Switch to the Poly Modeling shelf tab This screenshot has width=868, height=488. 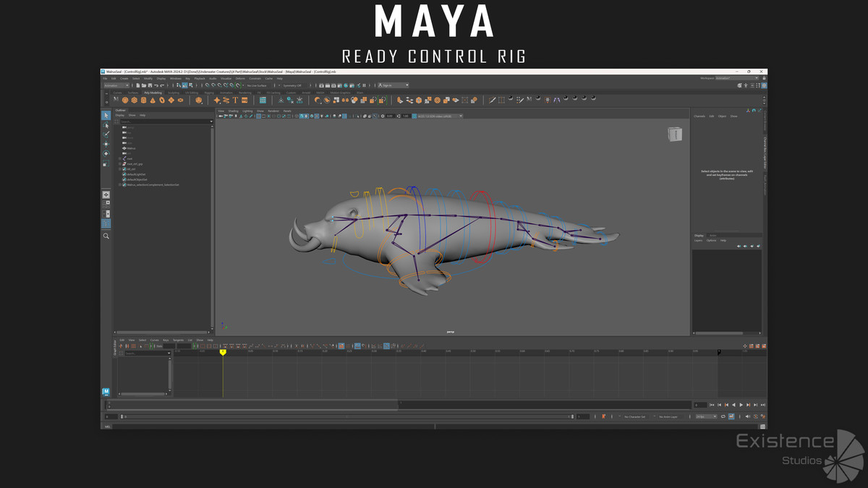(x=153, y=93)
